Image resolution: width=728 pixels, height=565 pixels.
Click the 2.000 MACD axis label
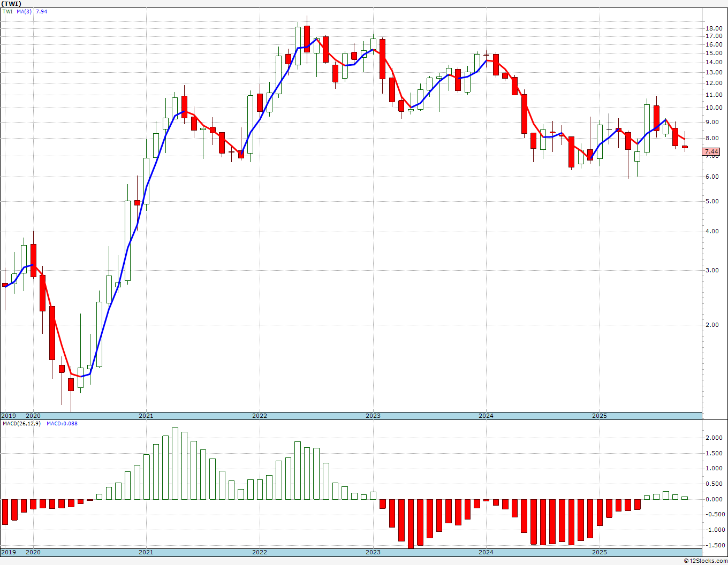tap(713, 438)
